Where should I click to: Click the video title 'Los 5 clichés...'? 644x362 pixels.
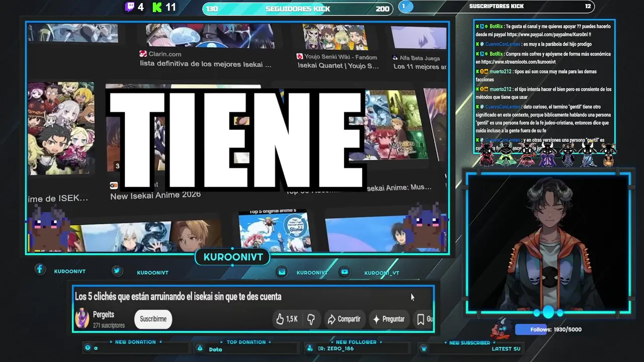(178, 297)
